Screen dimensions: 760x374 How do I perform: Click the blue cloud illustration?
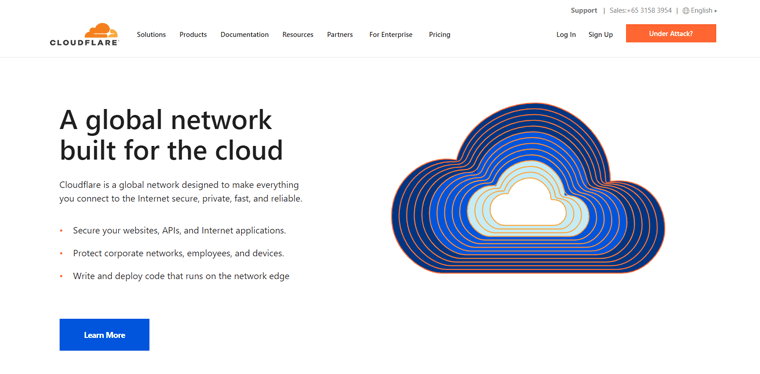coord(528,188)
